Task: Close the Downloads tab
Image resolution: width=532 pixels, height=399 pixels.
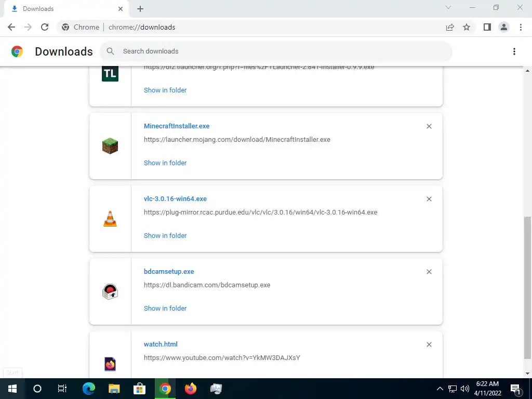Action: point(121,9)
